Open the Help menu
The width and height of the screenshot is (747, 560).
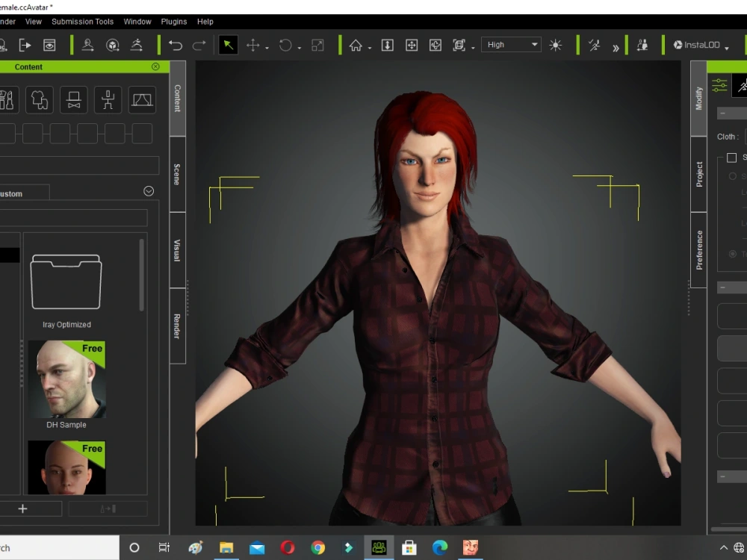205,22
